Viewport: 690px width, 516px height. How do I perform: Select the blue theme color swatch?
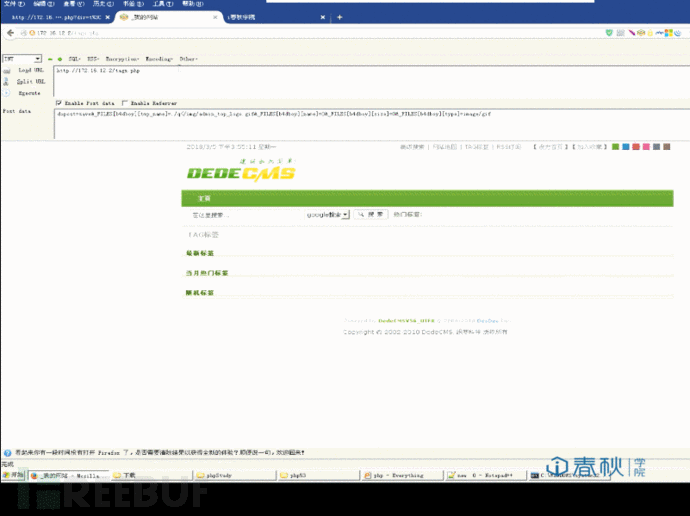coord(626,146)
